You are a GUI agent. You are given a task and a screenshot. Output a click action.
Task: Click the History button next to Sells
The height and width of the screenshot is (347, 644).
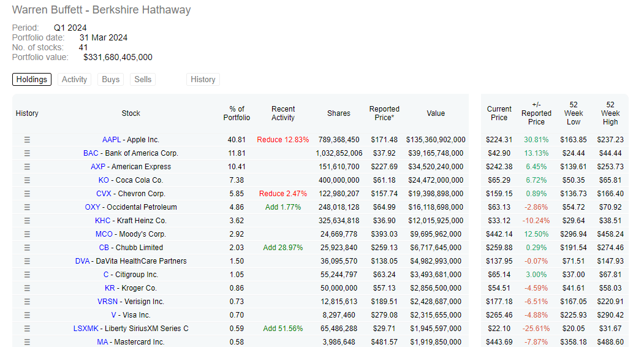click(203, 79)
